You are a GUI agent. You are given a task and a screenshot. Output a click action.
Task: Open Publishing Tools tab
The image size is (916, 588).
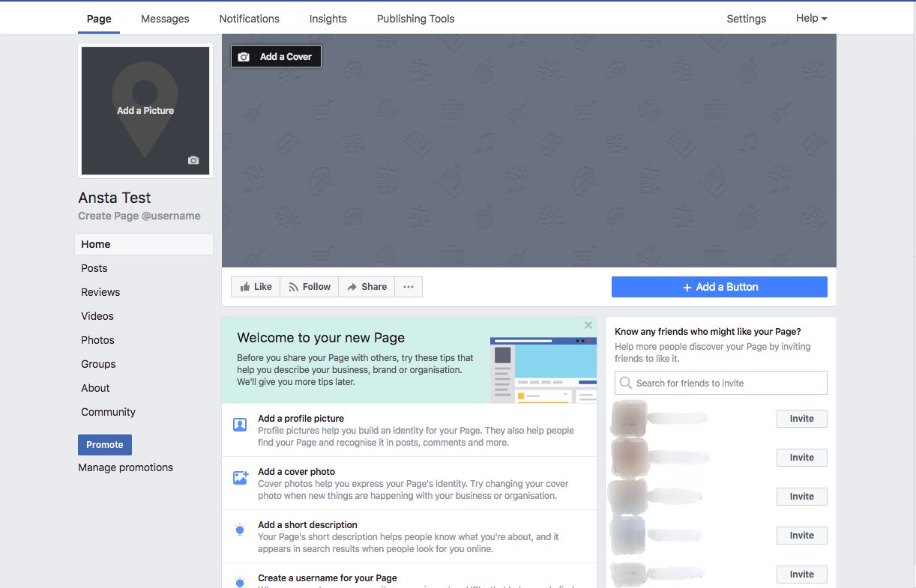pyautogui.click(x=415, y=19)
